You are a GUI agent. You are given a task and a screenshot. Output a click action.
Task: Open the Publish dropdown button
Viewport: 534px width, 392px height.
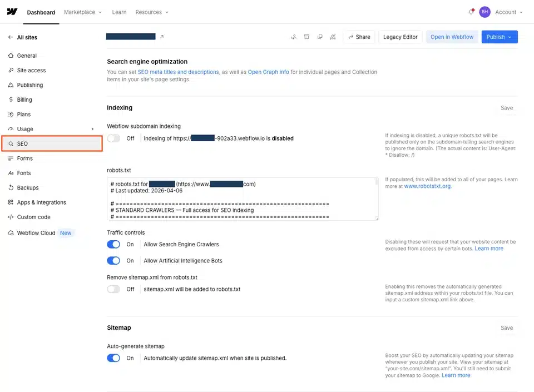coord(499,37)
